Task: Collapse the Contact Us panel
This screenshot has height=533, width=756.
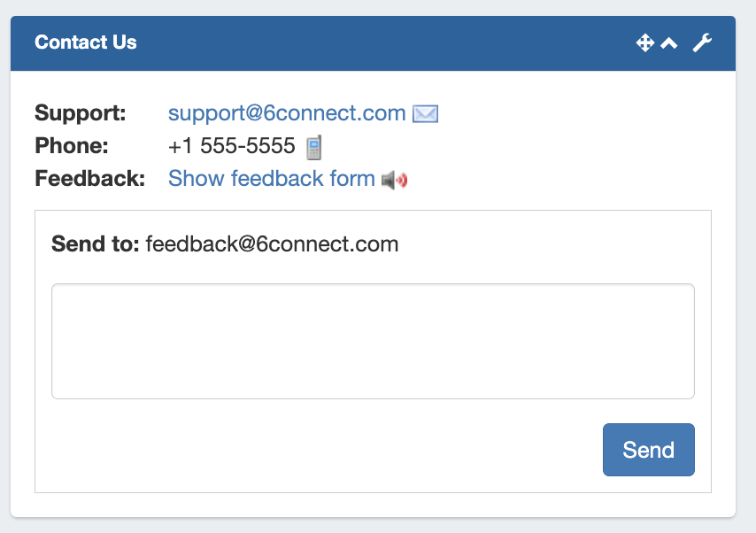Action: (669, 43)
